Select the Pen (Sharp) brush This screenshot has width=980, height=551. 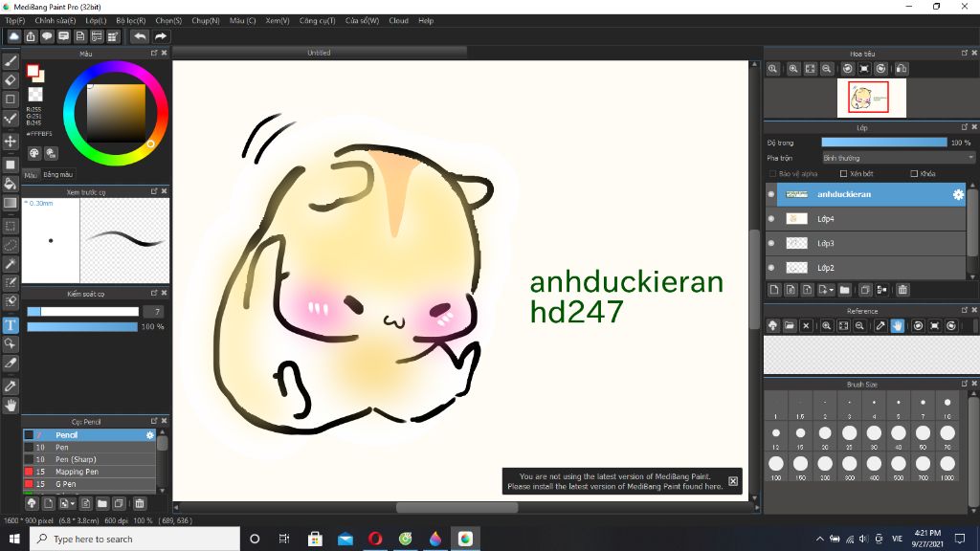[x=89, y=459]
